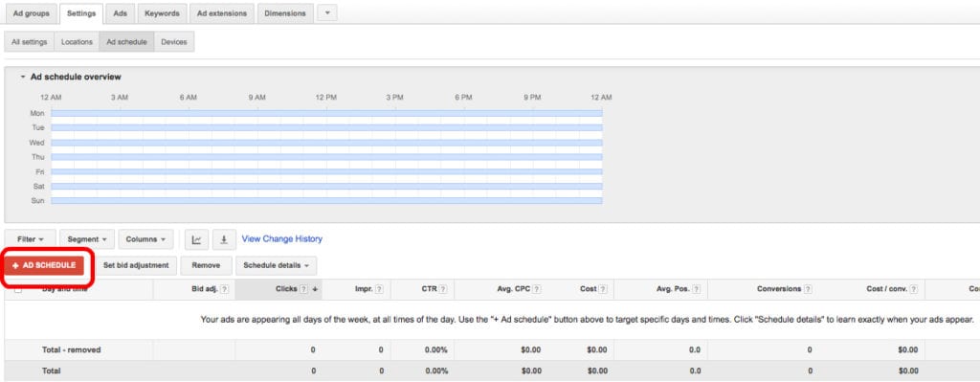Go to the Ads tab
The height and width of the screenshot is (382, 980).
[x=120, y=13]
